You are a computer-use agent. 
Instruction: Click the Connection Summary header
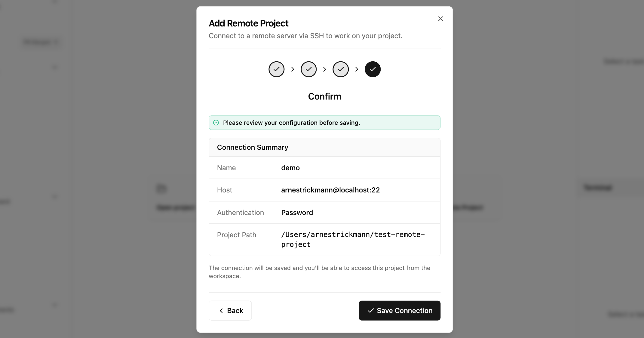point(252,147)
